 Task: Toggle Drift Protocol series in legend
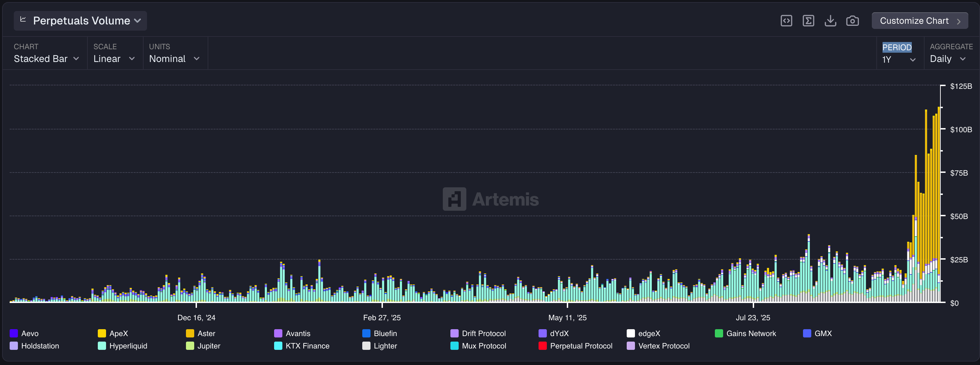point(478,333)
